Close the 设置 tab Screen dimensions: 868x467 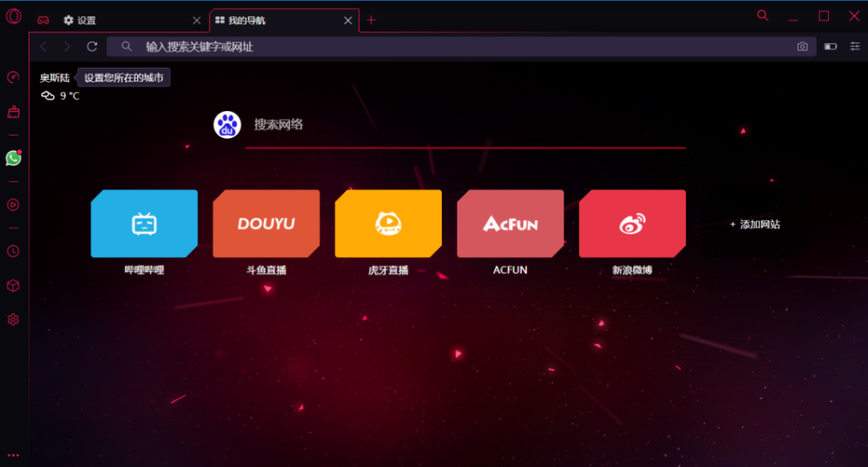[x=196, y=21]
